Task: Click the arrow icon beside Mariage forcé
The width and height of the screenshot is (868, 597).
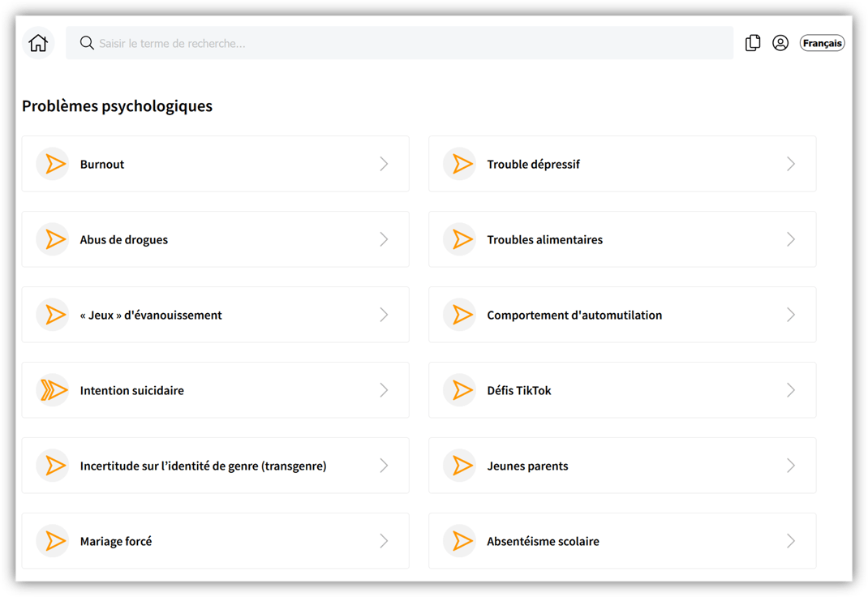Action: point(54,541)
